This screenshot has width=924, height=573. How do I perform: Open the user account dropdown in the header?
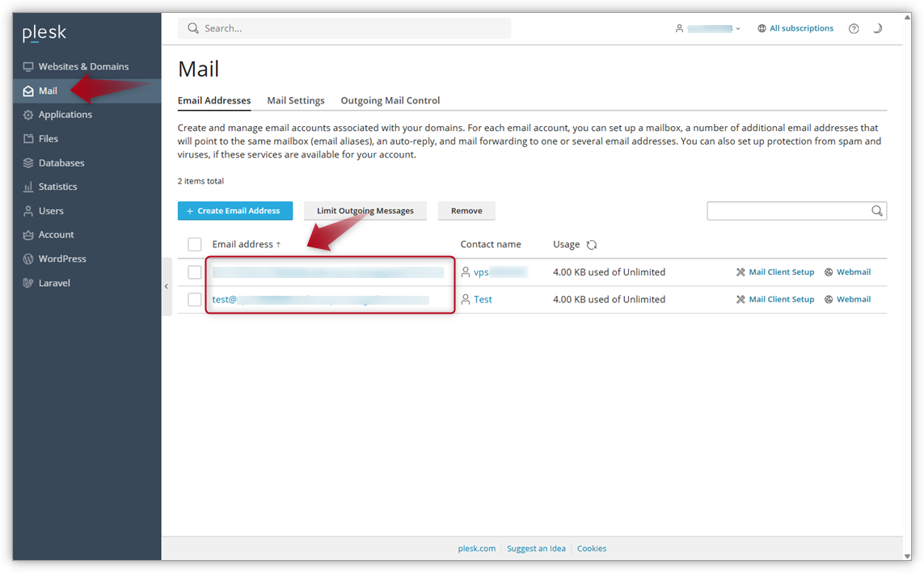tap(708, 28)
